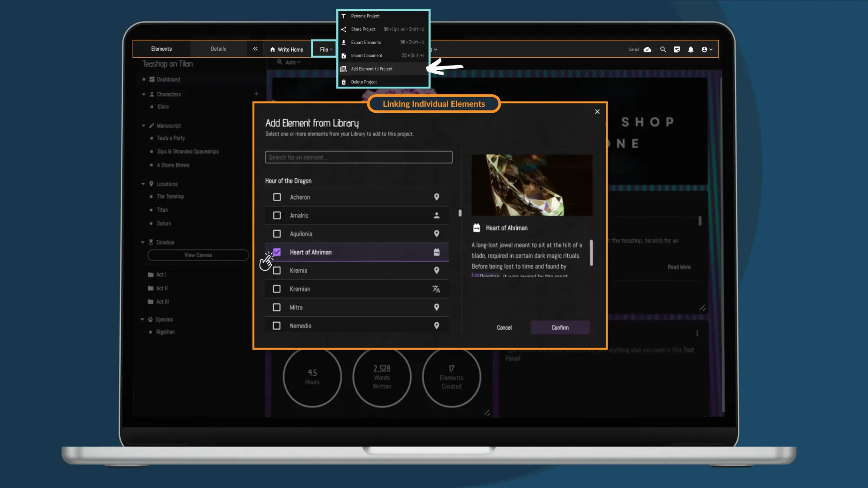Click the Write Home house icon
The image size is (868, 488).
pos(273,49)
